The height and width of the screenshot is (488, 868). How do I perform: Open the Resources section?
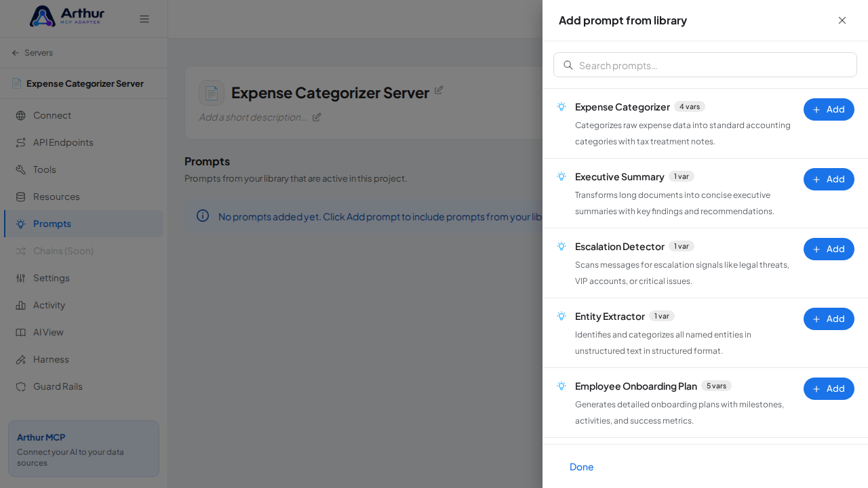83,197
